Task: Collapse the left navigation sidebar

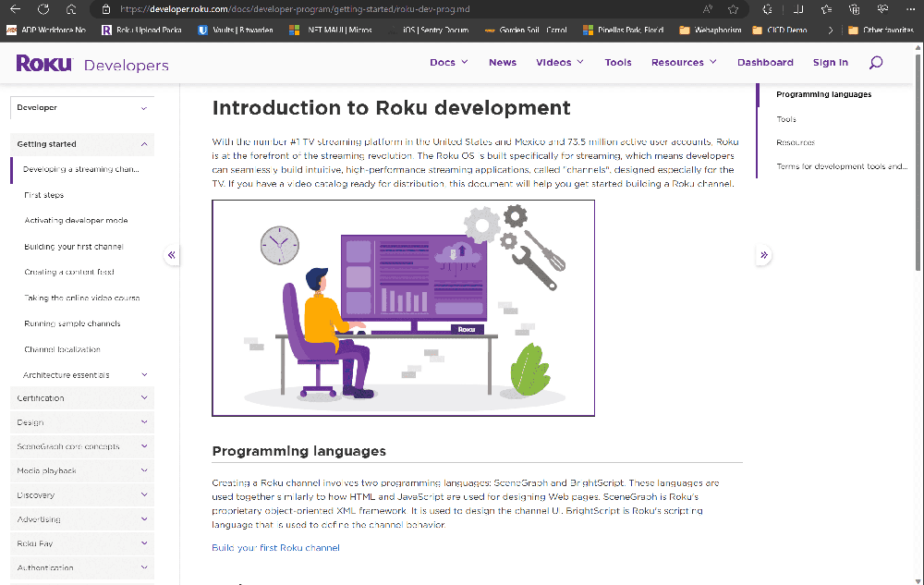Action: pyautogui.click(x=172, y=255)
